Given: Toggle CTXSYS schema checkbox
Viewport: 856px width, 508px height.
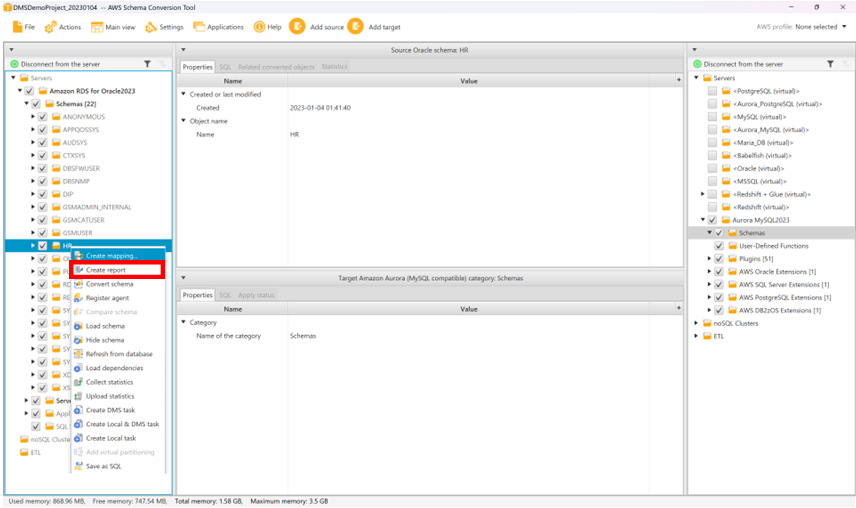Looking at the screenshot, I should [43, 156].
